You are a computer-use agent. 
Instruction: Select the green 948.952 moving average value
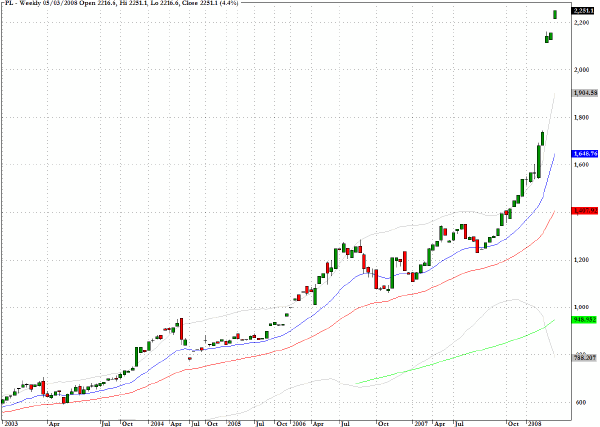pyautogui.click(x=584, y=319)
